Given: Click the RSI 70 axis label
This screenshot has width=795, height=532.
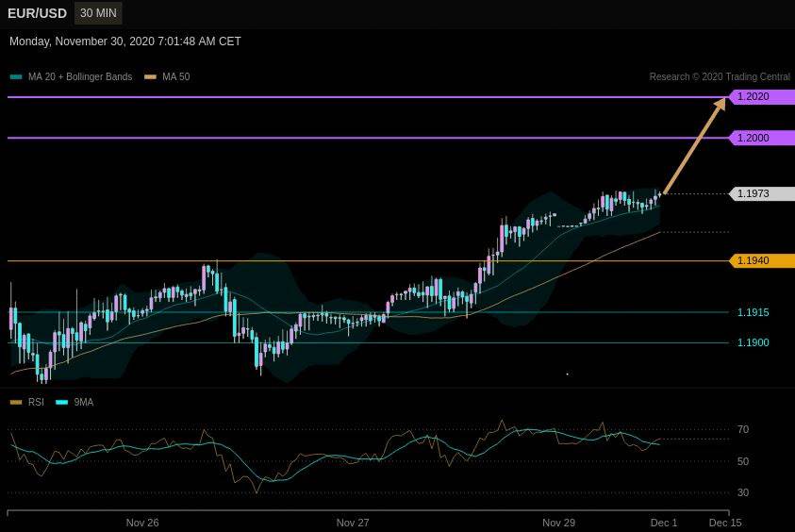Looking at the screenshot, I should click(743, 429).
